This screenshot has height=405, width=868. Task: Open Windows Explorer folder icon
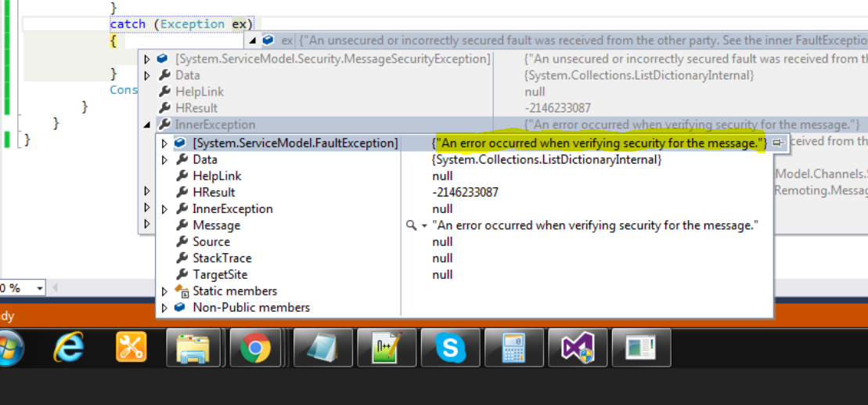193,347
